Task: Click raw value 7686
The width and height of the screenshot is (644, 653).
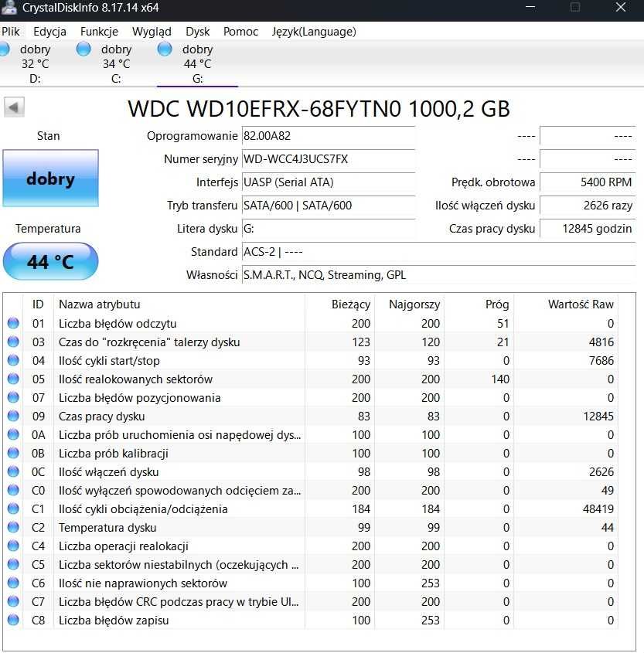Action: 601,361
